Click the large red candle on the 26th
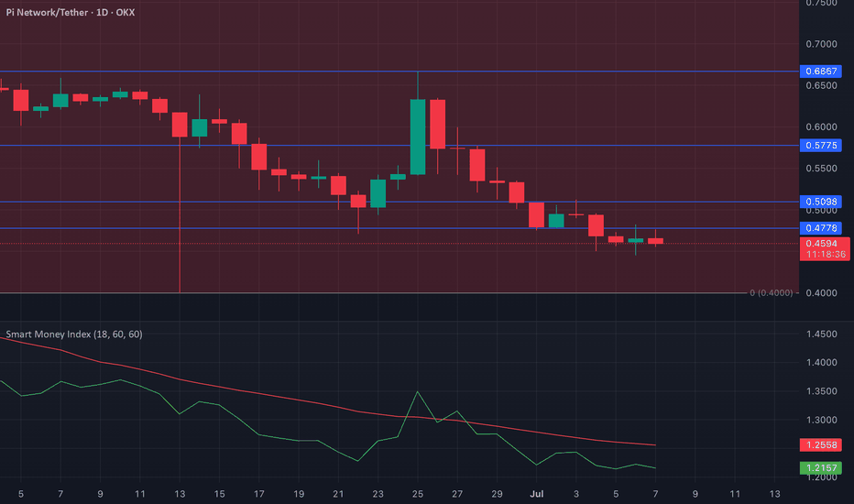This screenshot has height=504, width=854. [437, 125]
